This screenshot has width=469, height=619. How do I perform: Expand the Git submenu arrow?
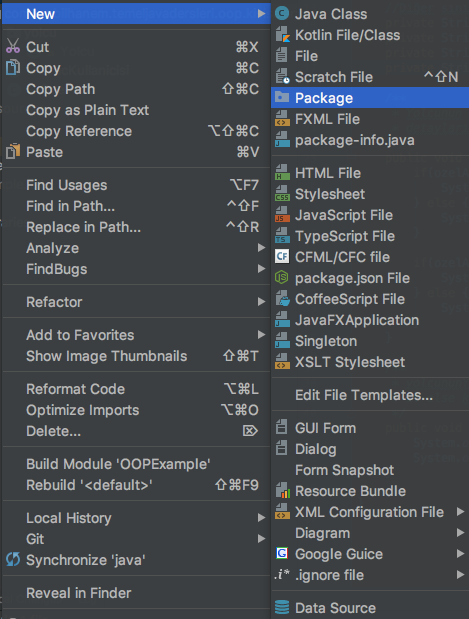[x=261, y=538]
